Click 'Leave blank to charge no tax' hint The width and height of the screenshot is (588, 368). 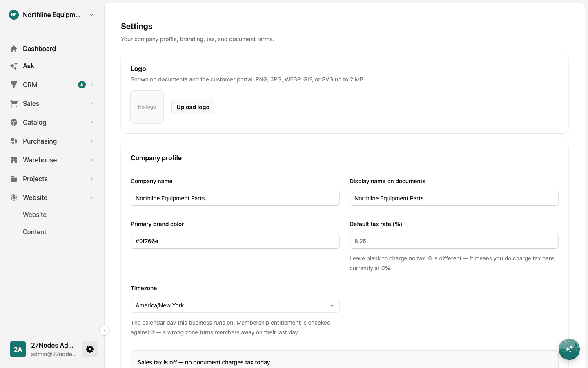coord(452,263)
